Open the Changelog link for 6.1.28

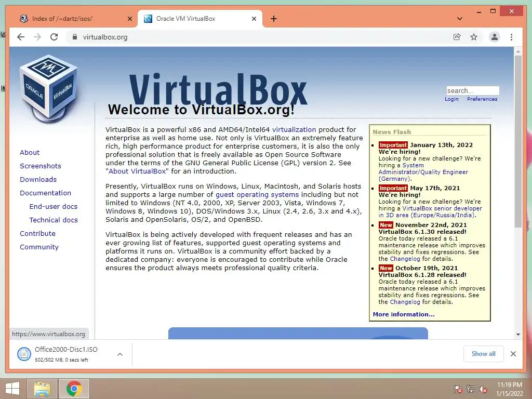click(x=405, y=302)
